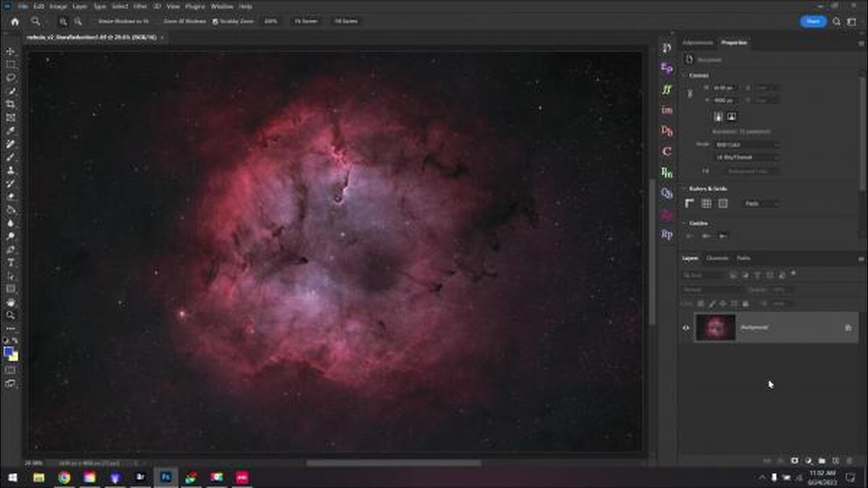The width and height of the screenshot is (868, 488).
Task: Select the Horizontal Type tool
Action: tap(11, 262)
